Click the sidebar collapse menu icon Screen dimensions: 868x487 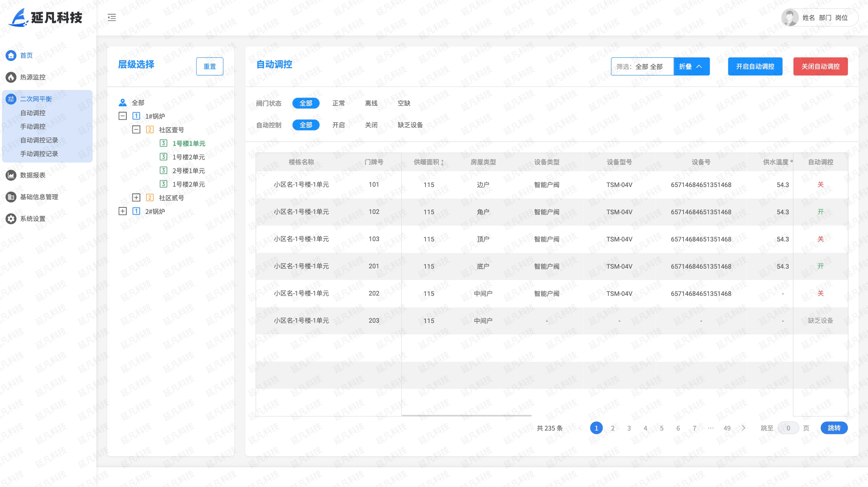(x=112, y=18)
